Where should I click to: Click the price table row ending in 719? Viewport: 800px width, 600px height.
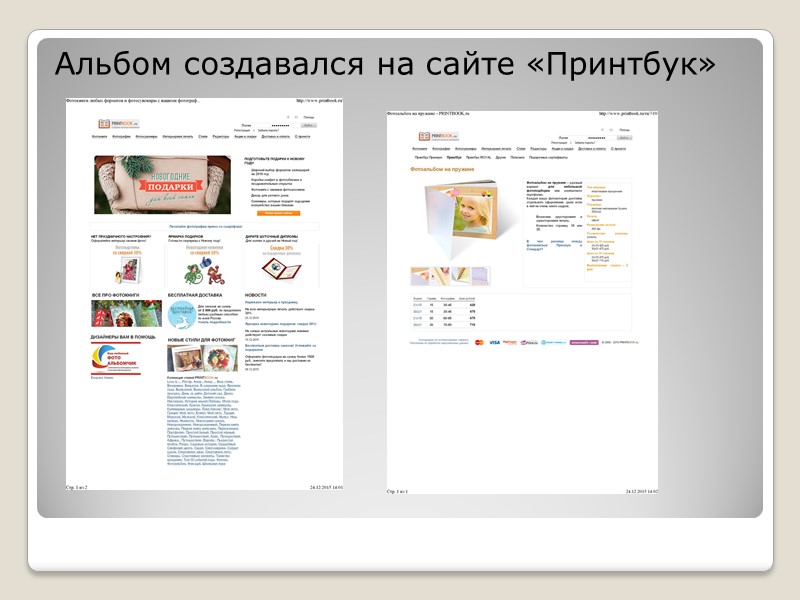[x=444, y=324]
